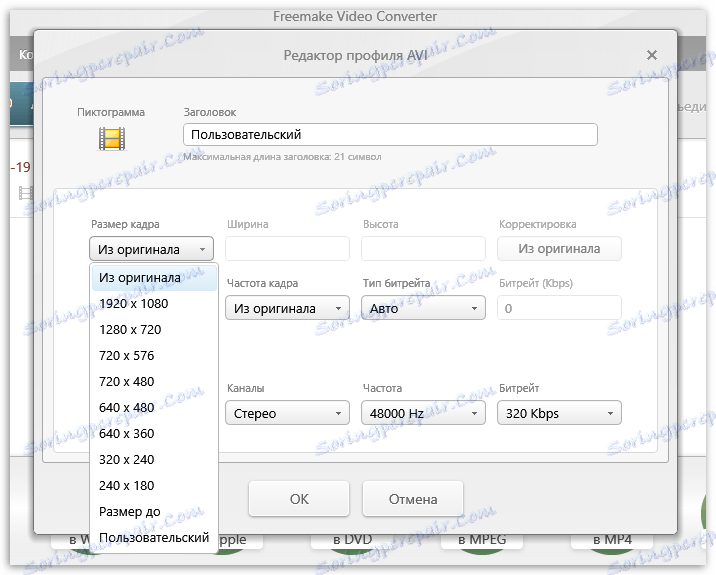This screenshot has height=575, width=716.
Task: Click the Отмена cancel button
Action: (x=413, y=499)
